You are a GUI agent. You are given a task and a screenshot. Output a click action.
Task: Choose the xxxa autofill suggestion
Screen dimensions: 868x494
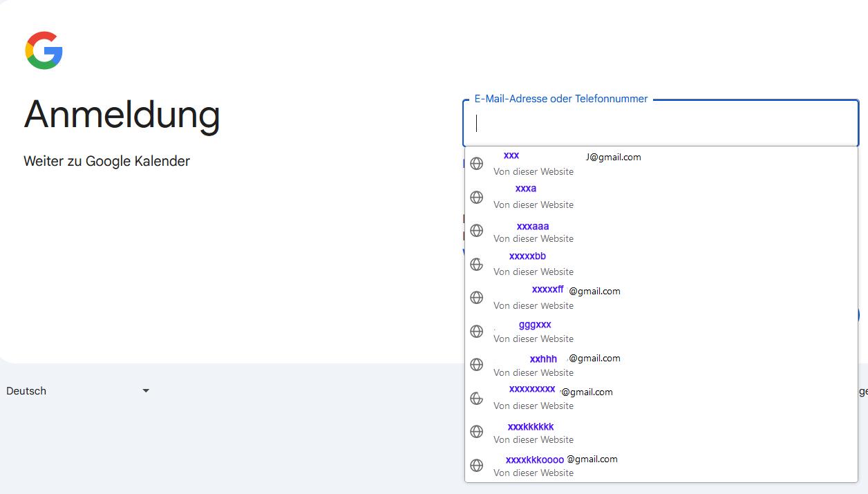pyautogui.click(x=661, y=197)
